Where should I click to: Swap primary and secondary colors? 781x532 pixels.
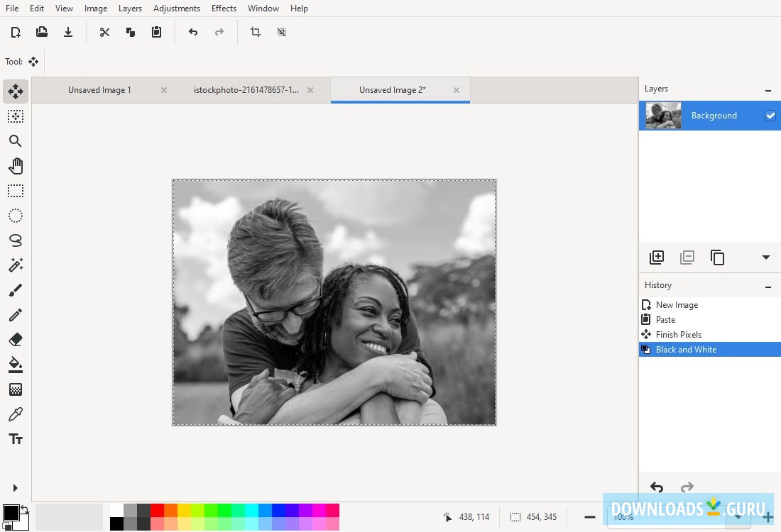pyautogui.click(x=24, y=509)
